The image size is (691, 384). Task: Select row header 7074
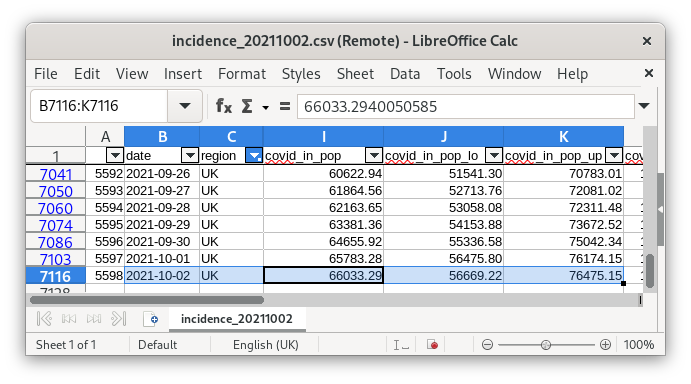point(56,225)
